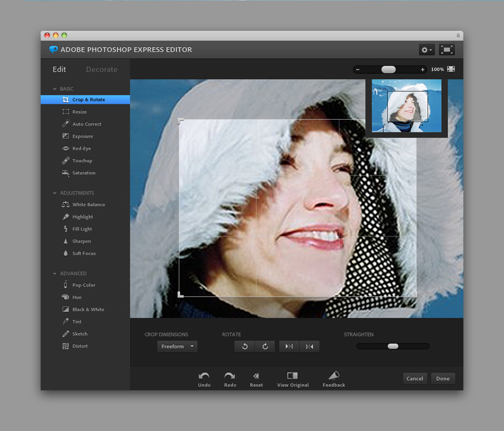Open the settings gear dropdown
The width and height of the screenshot is (504, 431).
click(427, 50)
